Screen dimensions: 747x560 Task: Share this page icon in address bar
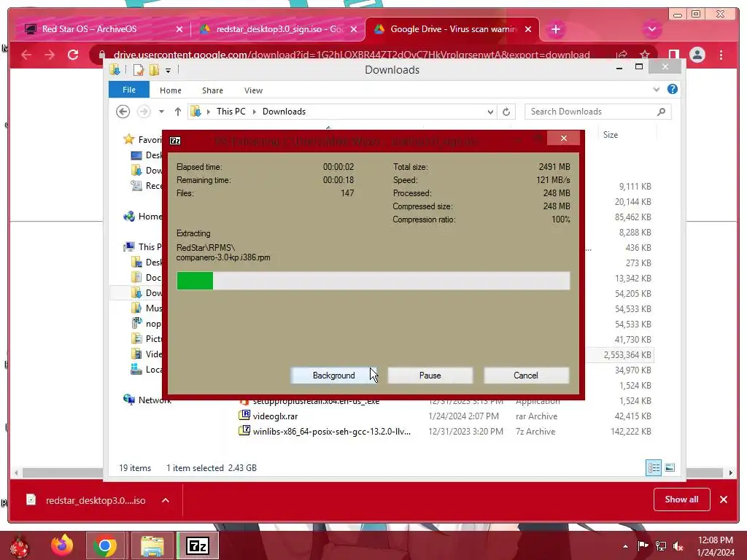pyautogui.click(x=622, y=55)
